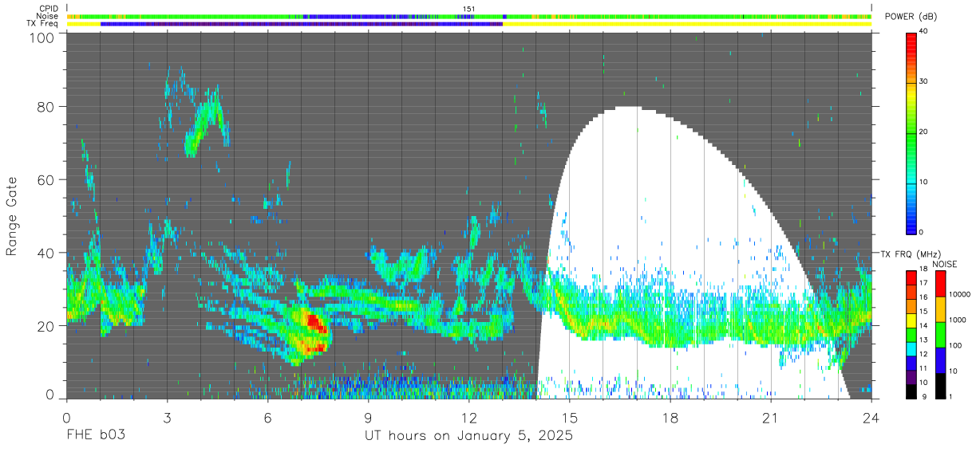Click the red high-power echo near 7 UT
Viewport: 980px width, 452px height.
315,324
